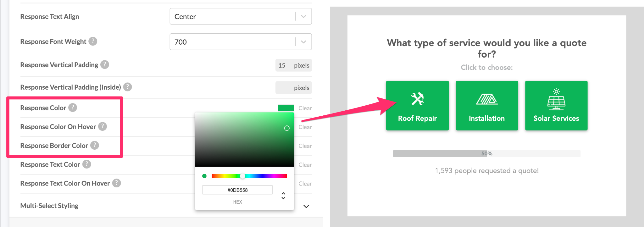Select the Roof Repair option
The image size is (644, 227).
417,106
